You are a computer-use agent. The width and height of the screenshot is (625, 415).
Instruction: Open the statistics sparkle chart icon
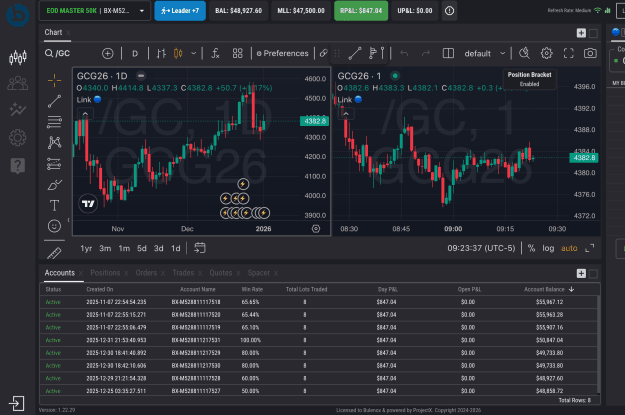pos(18,109)
